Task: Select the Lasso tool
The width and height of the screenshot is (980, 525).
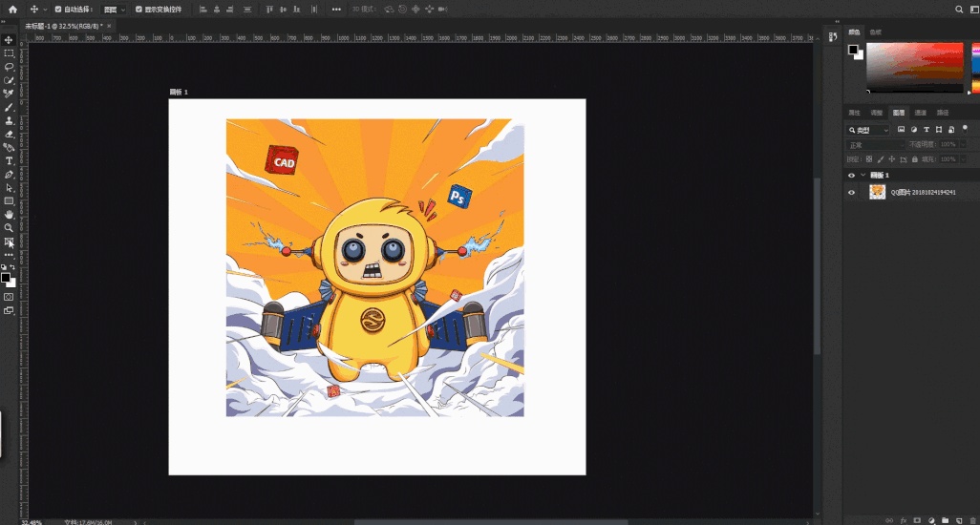Action: [9, 67]
